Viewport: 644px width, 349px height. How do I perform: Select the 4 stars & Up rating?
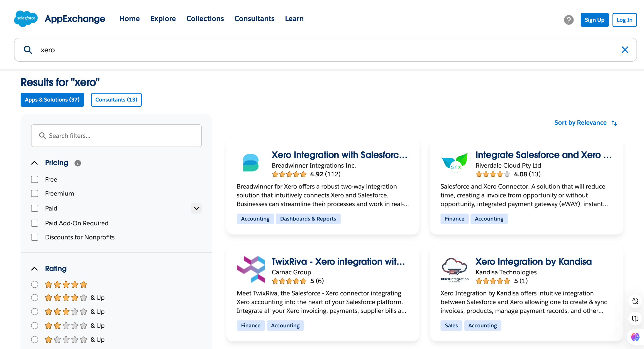pyautogui.click(x=35, y=297)
